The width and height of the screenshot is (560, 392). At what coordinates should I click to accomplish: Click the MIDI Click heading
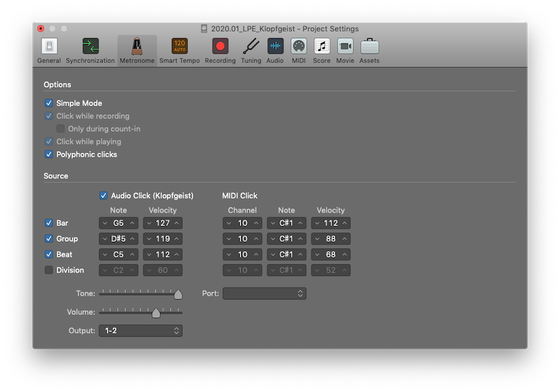240,196
